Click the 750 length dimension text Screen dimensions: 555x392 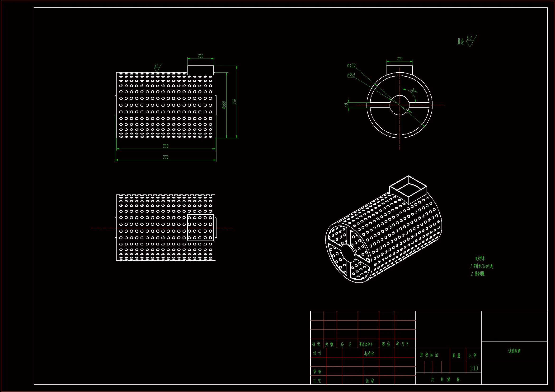point(165,146)
